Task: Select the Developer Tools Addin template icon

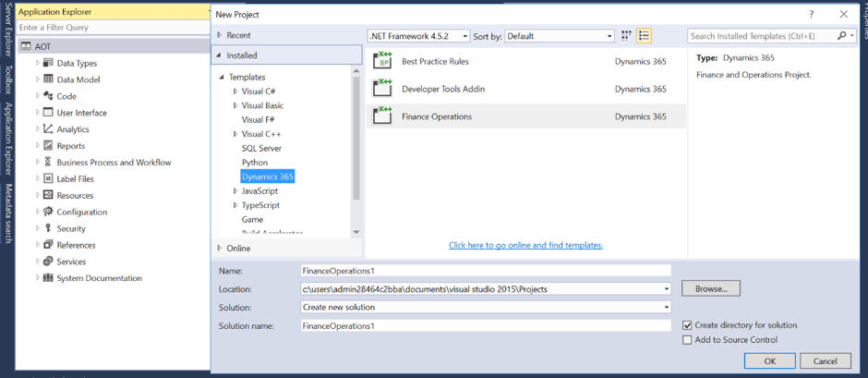Action: [x=382, y=89]
